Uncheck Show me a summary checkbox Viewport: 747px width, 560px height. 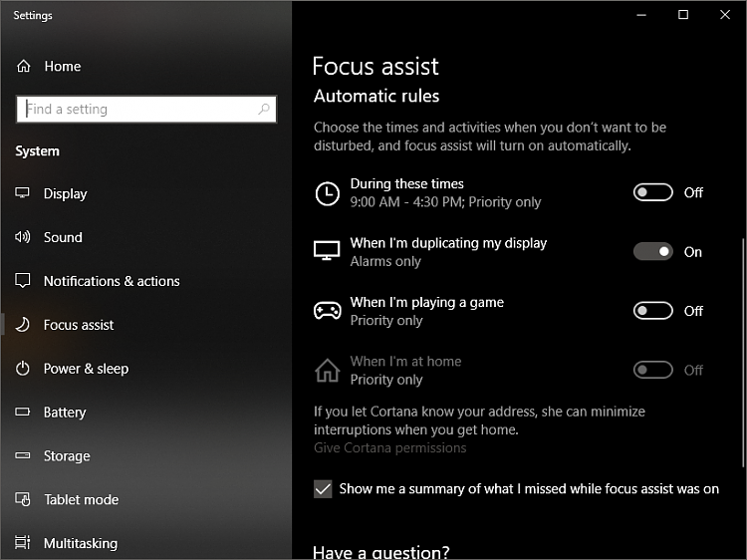[323, 489]
